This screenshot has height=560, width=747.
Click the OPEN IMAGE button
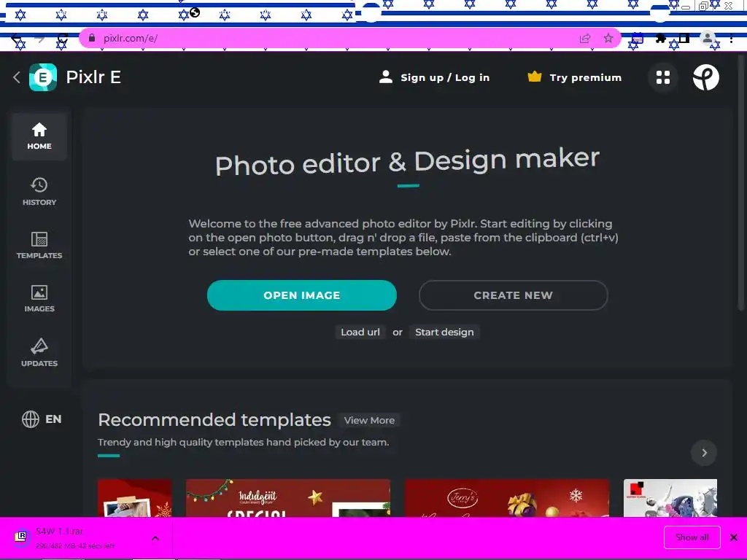[x=301, y=295]
